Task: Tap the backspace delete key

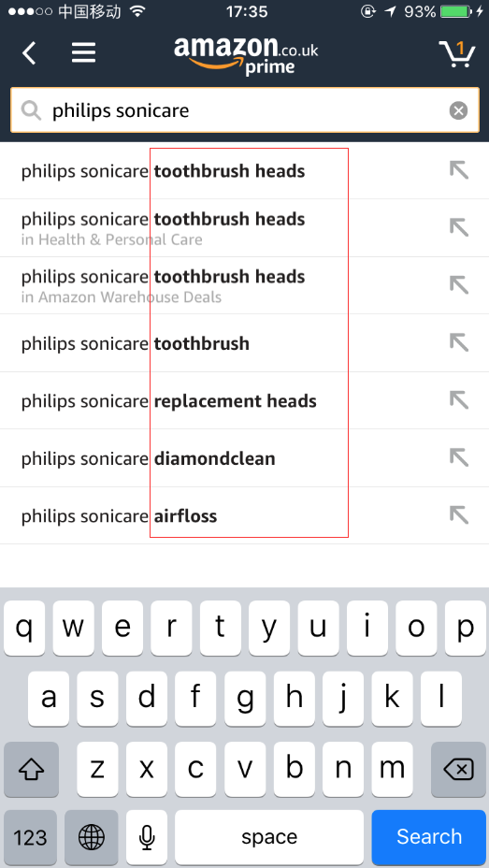Action: [x=458, y=769]
